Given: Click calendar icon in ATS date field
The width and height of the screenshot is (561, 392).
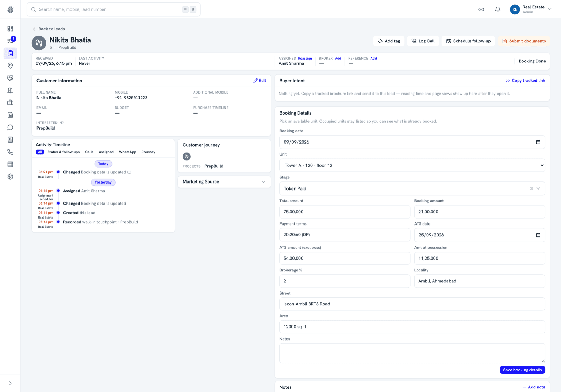Looking at the screenshot, I should 538,235.
